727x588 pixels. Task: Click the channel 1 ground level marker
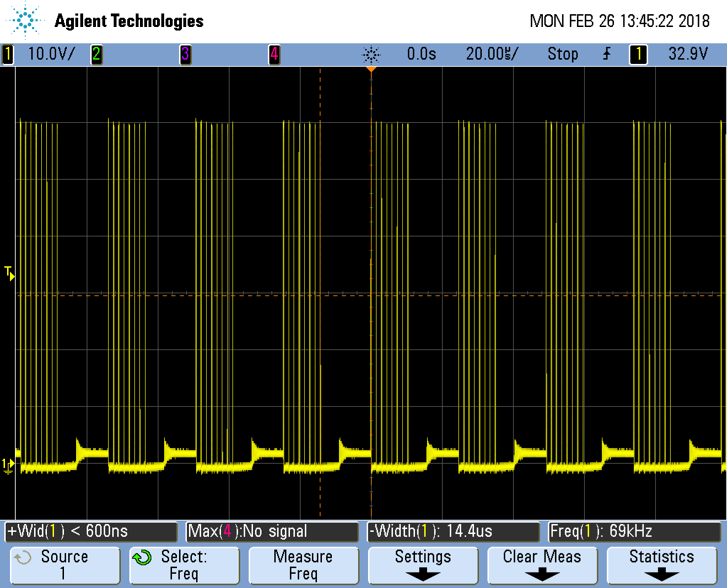click(9, 466)
